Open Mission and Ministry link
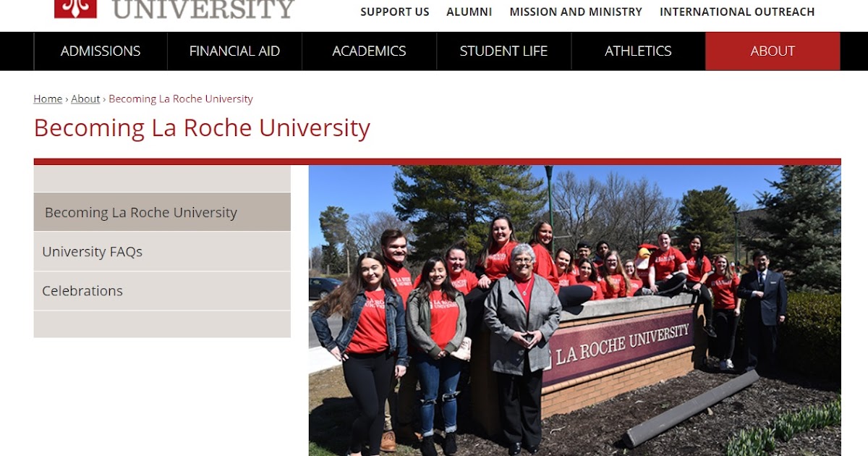The image size is (868, 456). [x=576, y=12]
